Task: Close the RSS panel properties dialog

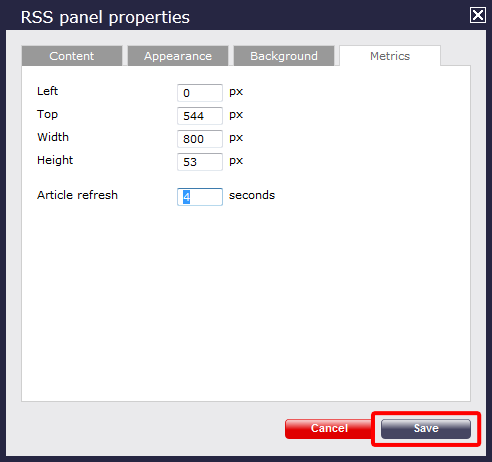Action: [477, 15]
